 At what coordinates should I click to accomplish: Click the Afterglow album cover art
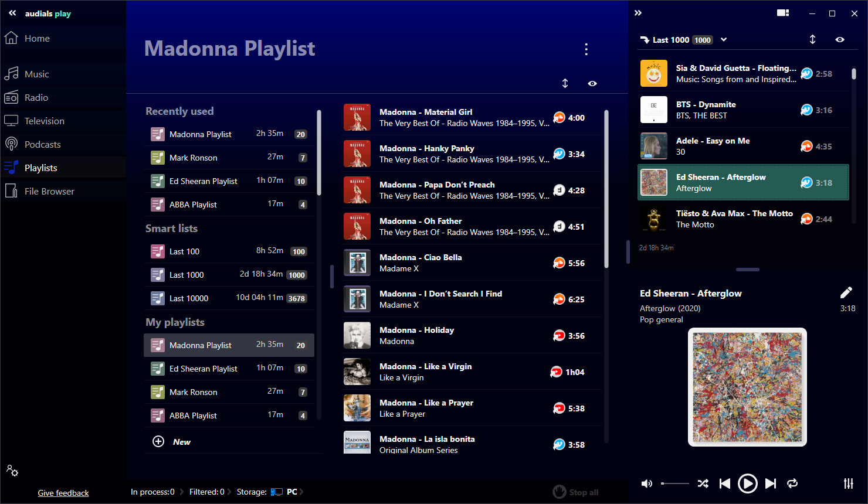(x=747, y=387)
